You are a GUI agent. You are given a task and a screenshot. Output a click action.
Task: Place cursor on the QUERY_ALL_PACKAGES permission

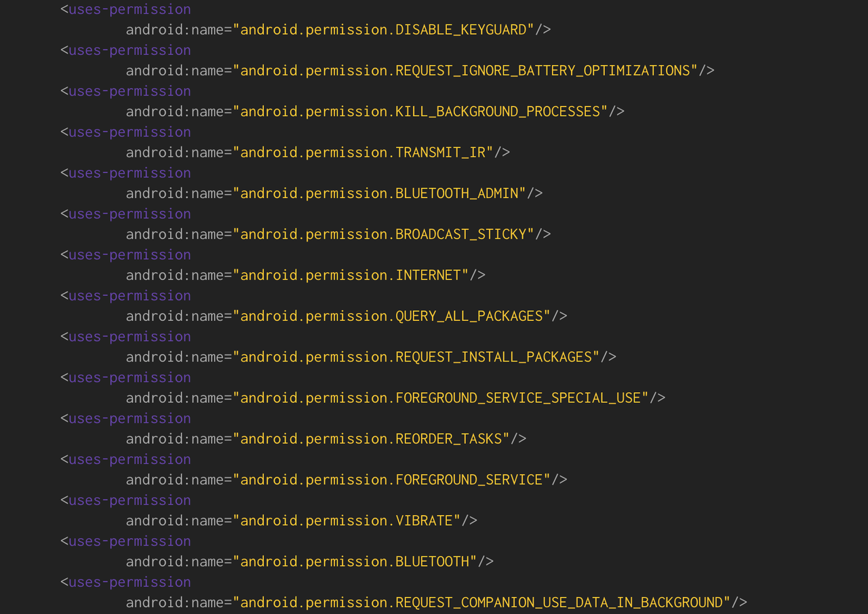392,316
